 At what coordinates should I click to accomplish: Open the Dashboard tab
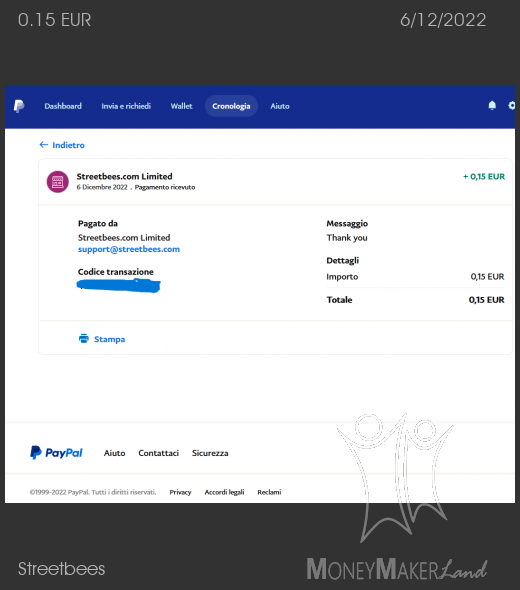coord(63,106)
